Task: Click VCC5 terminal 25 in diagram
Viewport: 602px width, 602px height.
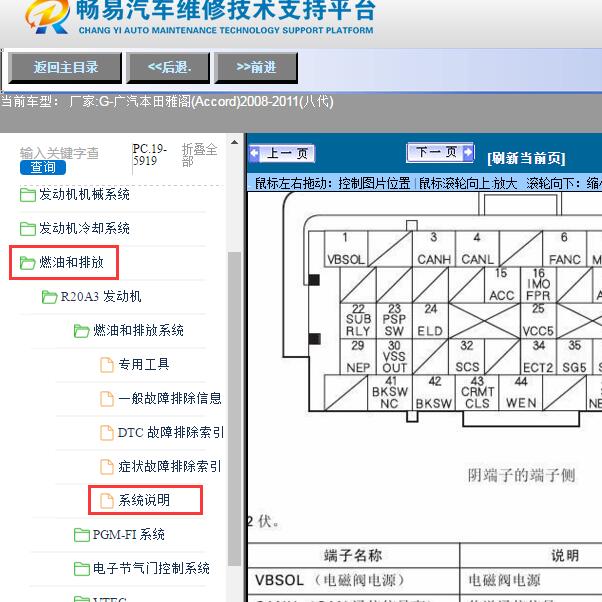Action: [538, 321]
